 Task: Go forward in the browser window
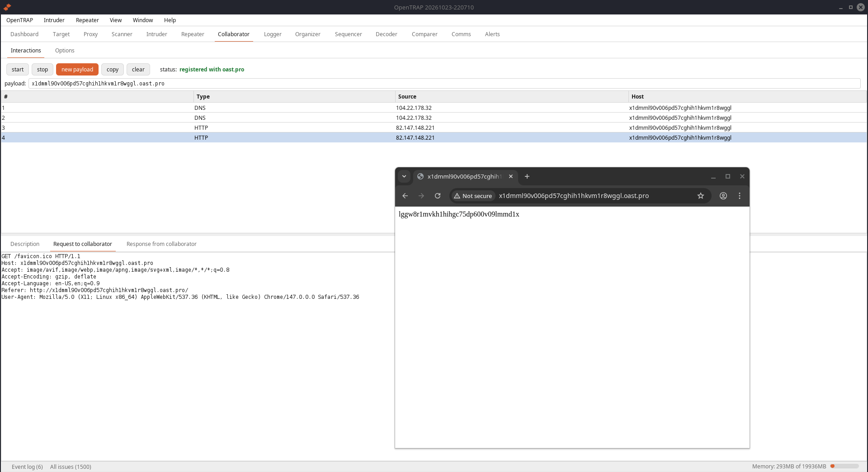421,196
